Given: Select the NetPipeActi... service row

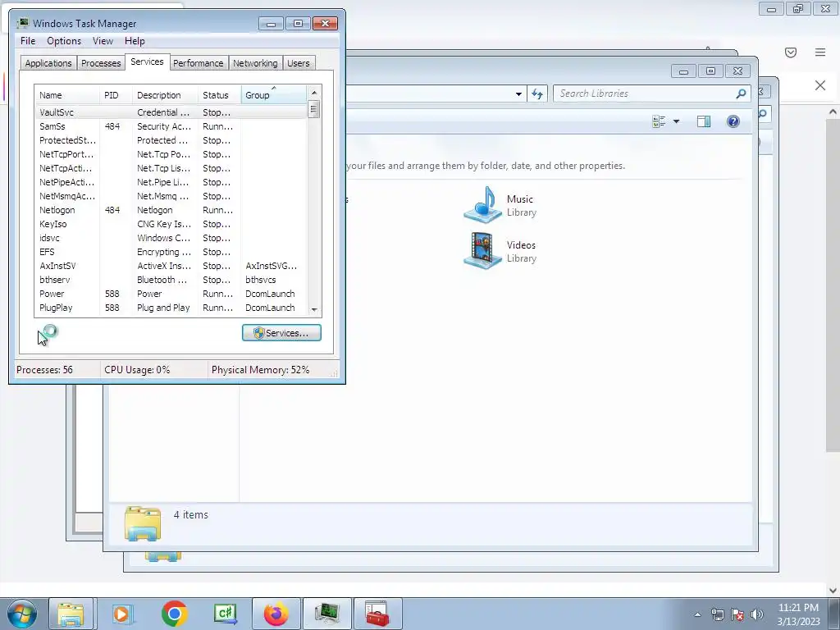Looking at the screenshot, I should (x=171, y=182).
